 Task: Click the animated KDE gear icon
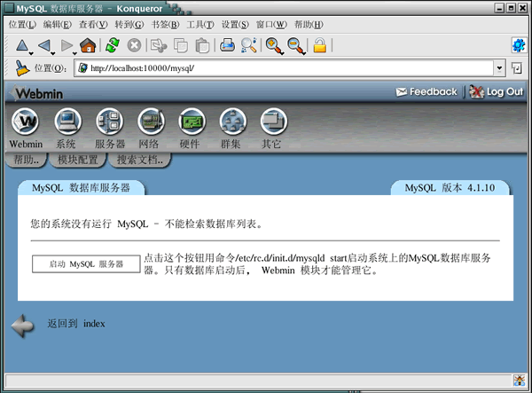(x=519, y=45)
